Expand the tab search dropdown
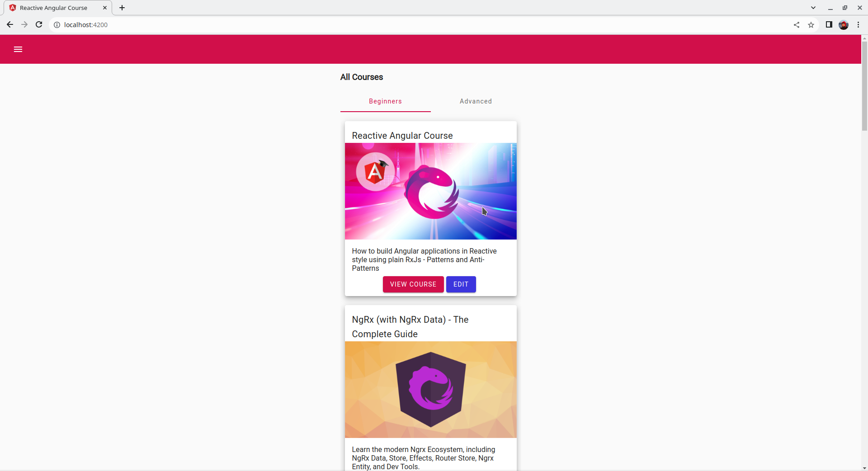 [813, 8]
